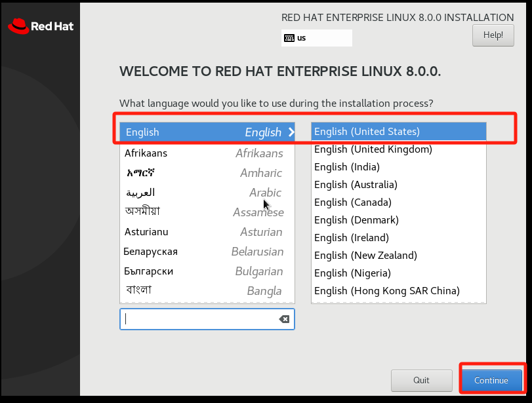Select Asturianu in the language list

(x=207, y=232)
